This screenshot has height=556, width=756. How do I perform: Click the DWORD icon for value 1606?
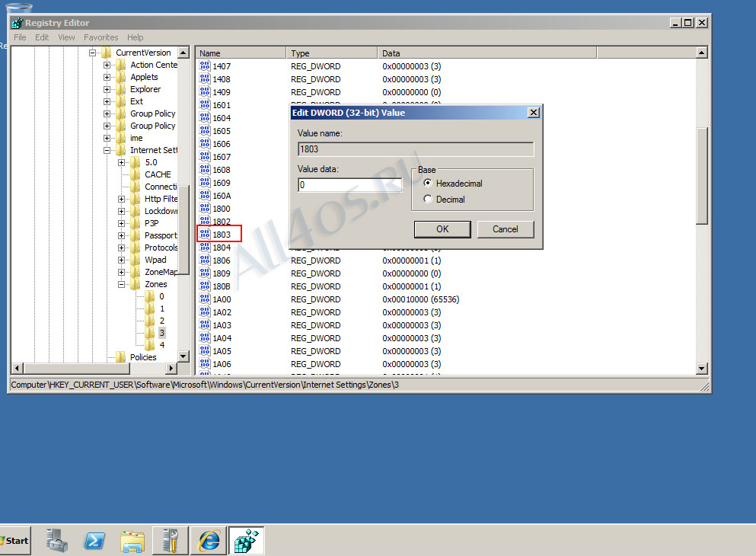205,144
